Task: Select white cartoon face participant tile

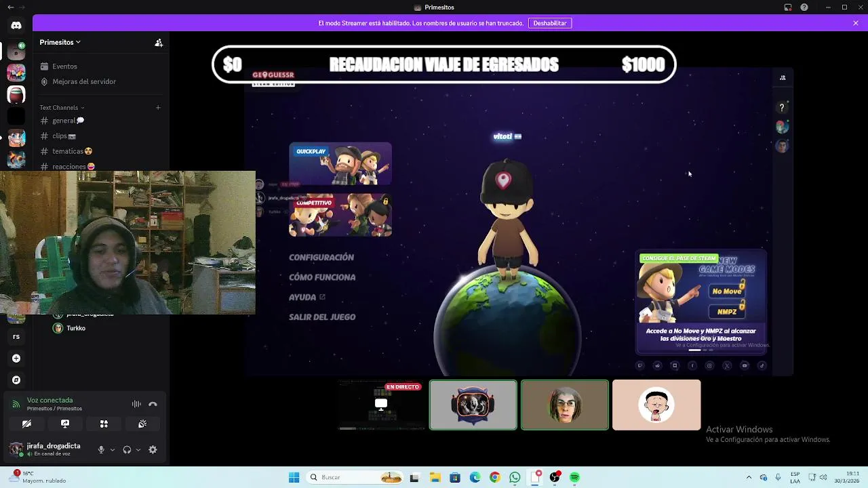Action: (656, 405)
